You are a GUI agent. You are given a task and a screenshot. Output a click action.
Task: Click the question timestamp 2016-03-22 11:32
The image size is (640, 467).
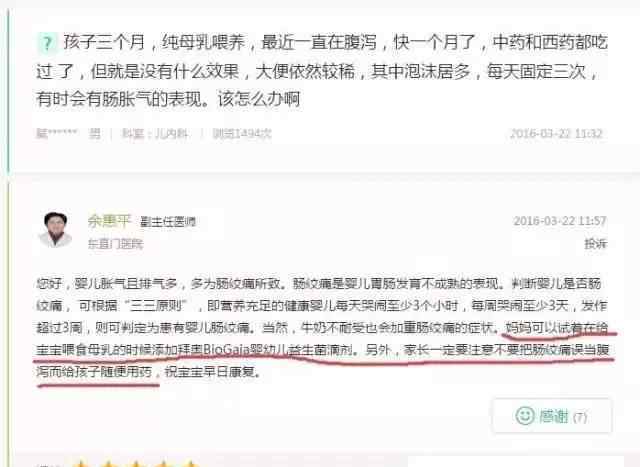click(556, 133)
